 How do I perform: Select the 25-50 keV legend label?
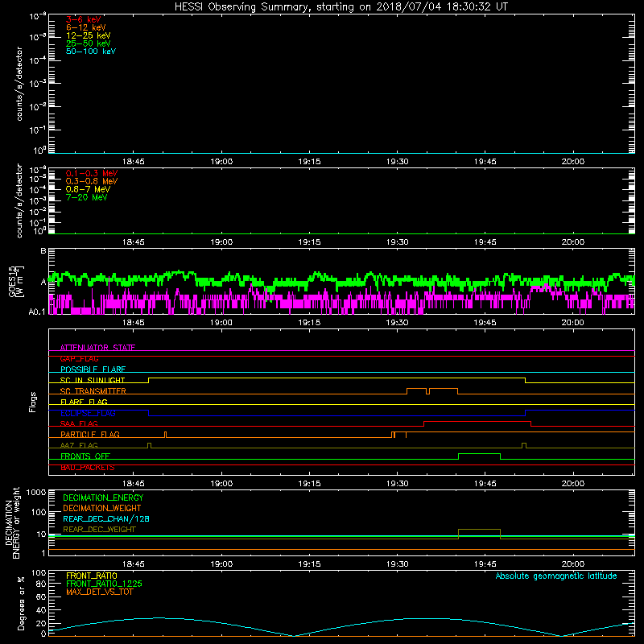(x=89, y=43)
